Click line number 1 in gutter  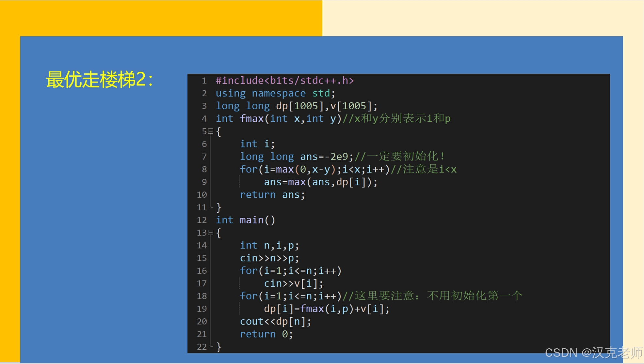click(204, 81)
